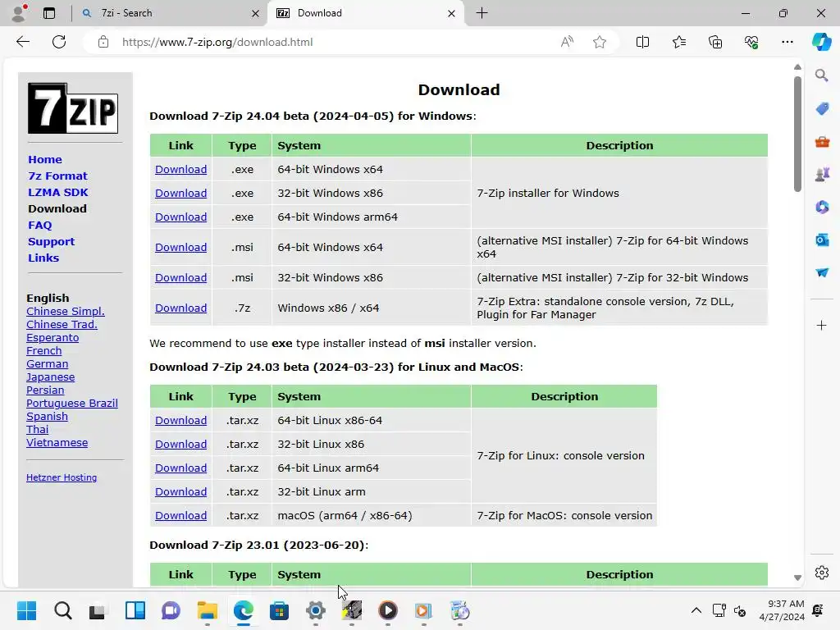
Task: Close the 'Download' browser tab
Action: (452, 13)
